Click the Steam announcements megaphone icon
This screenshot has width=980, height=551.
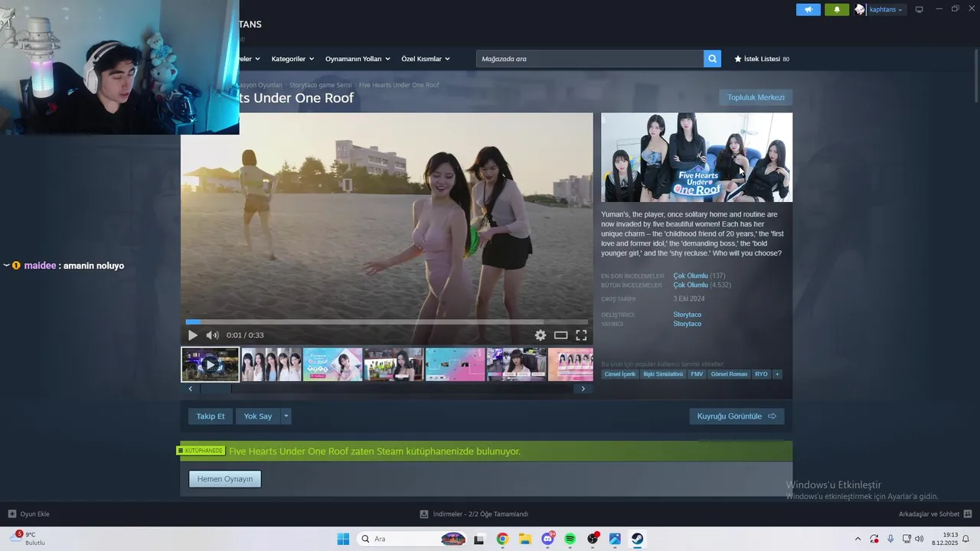(808, 9)
